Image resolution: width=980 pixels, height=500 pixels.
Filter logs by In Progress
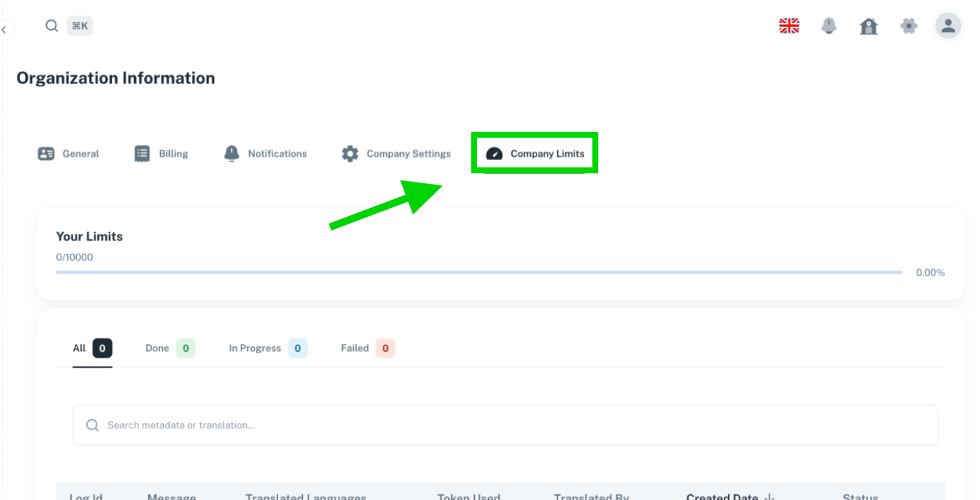click(x=268, y=348)
